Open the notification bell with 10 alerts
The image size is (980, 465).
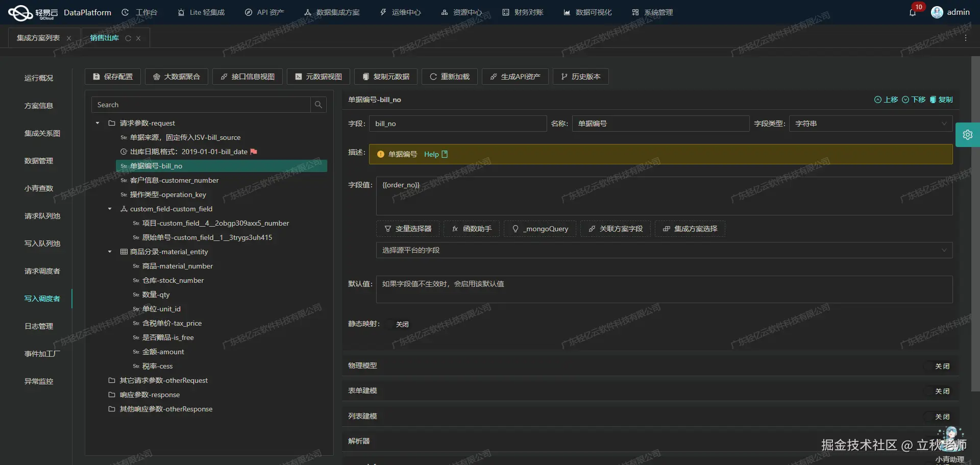[x=913, y=12]
